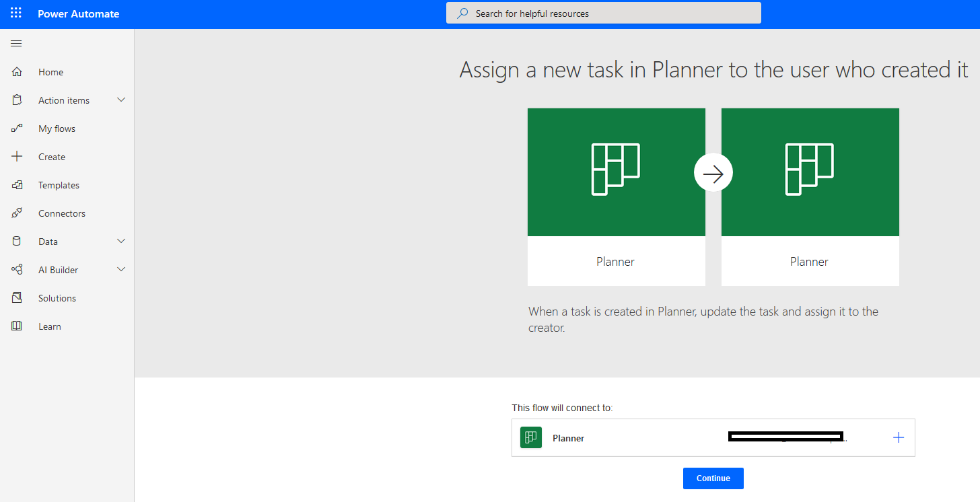
Task: Add a Planner connection with plus icon
Action: [899, 437]
